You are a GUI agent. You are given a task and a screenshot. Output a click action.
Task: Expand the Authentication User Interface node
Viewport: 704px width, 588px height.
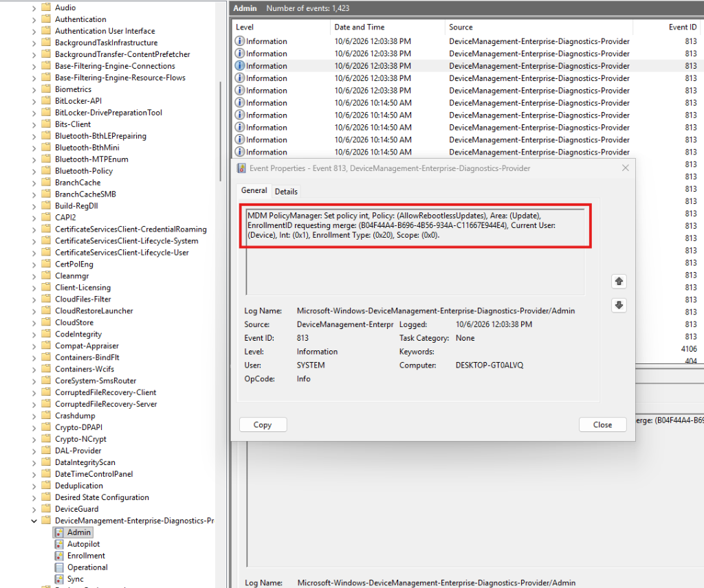pos(34,32)
